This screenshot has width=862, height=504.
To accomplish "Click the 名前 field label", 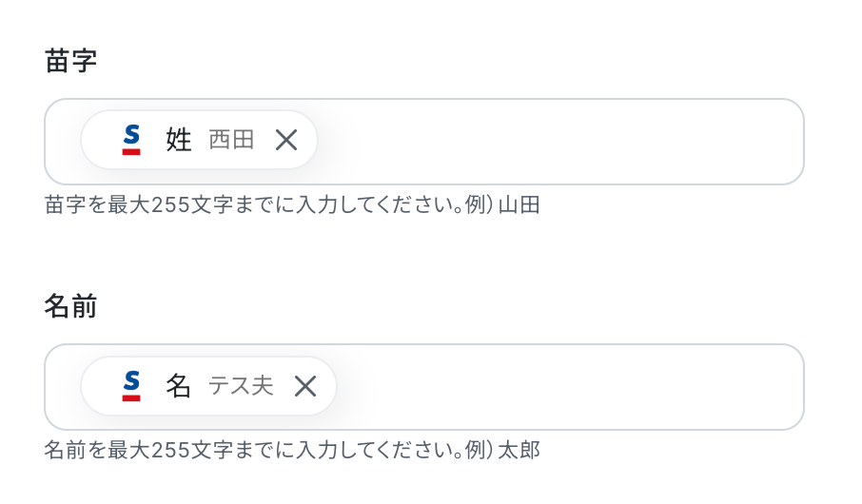I will [70, 306].
